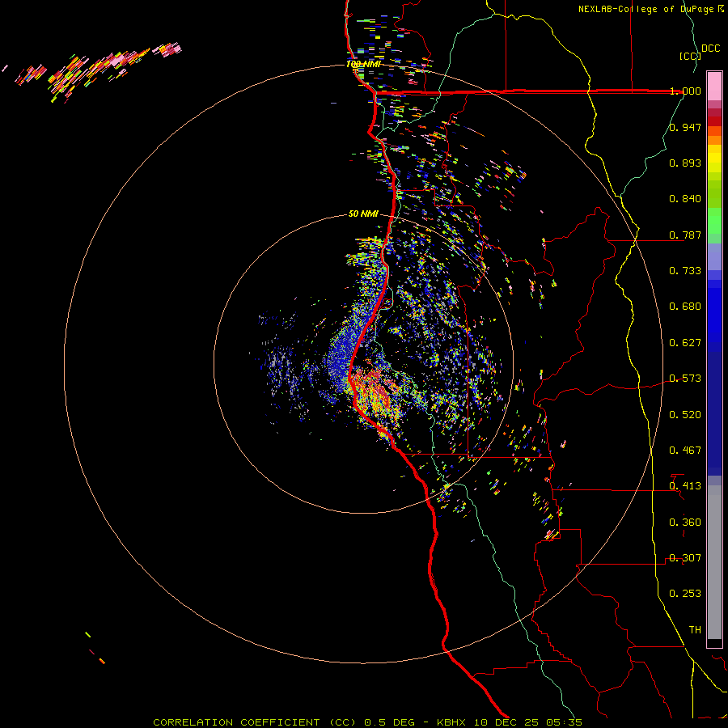Viewport: 728px width, 728px height.
Task: Click the 0.520 scale value
Action: pos(685,415)
